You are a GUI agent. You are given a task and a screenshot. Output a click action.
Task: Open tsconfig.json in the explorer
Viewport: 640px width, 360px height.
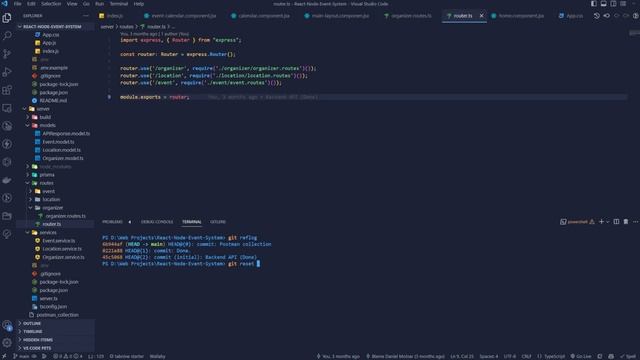[55, 307]
